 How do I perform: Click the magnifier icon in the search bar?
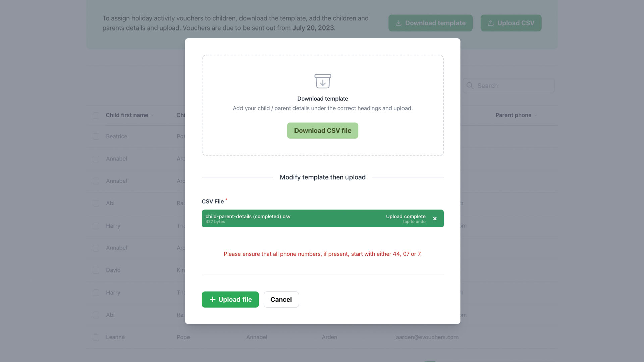(x=470, y=86)
